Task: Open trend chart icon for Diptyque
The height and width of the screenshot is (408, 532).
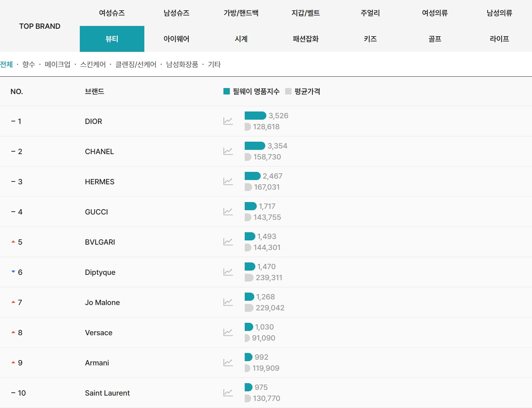Action: point(228,272)
